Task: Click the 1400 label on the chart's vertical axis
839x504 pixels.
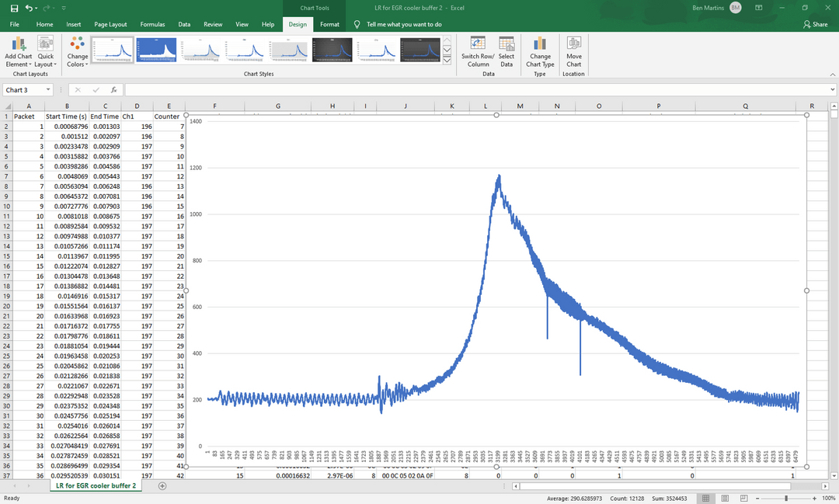Action: (196, 121)
